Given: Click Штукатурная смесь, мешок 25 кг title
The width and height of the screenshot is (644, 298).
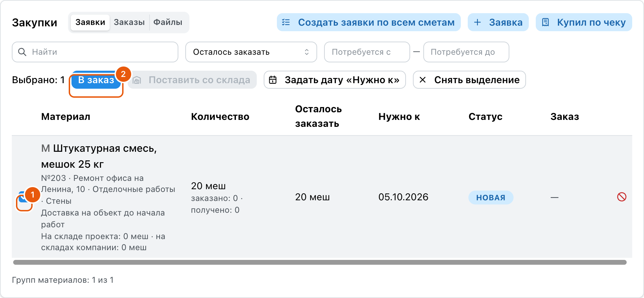Looking at the screenshot, I should (99, 156).
